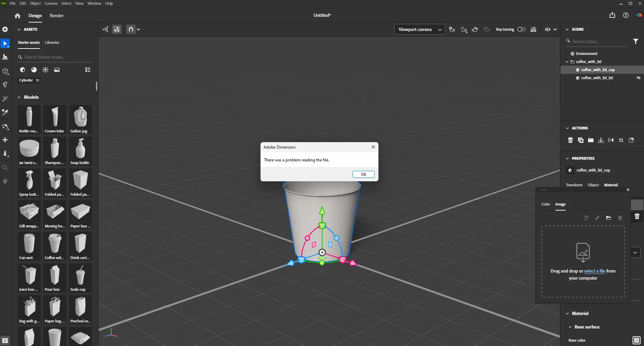Open the File menu
The height and width of the screenshot is (346, 644).
tap(13, 3)
